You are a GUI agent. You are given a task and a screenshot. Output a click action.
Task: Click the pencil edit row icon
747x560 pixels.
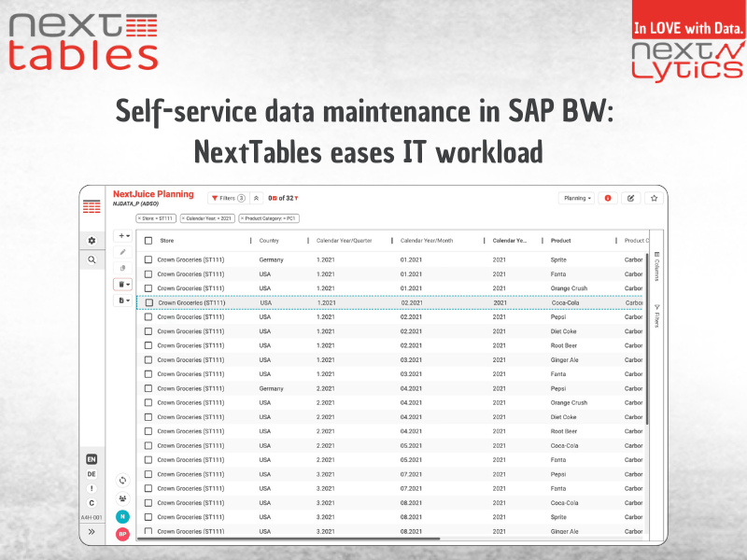pyautogui.click(x=123, y=252)
